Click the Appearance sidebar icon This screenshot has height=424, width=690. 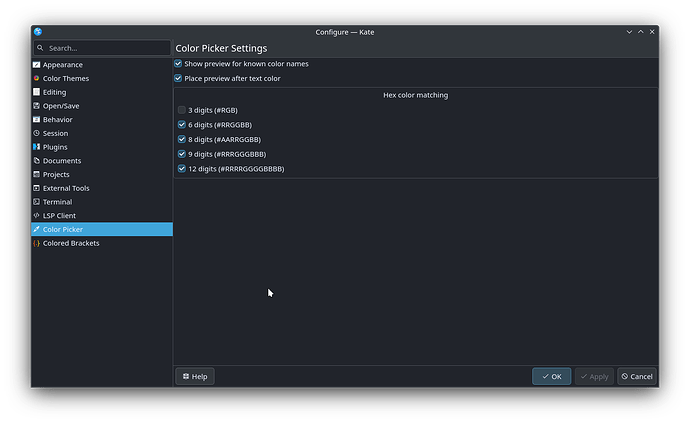click(37, 65)
